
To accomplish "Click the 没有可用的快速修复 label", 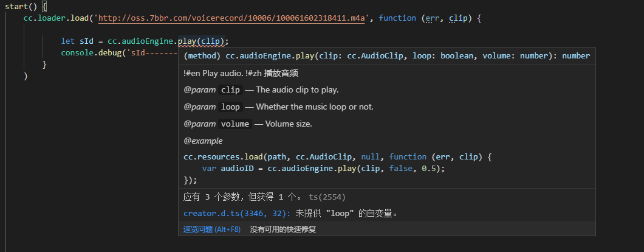I will pos(283,229).
